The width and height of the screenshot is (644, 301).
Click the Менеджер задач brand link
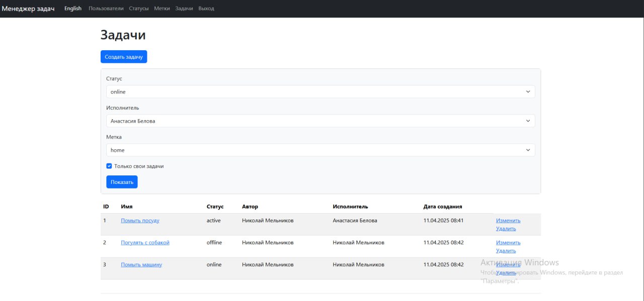pos(28,9)
